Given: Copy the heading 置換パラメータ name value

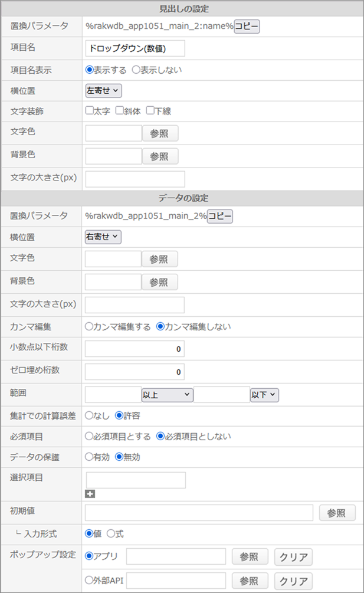Looking at the screenshot, I should pyautogui.click(x=247, y=27).
